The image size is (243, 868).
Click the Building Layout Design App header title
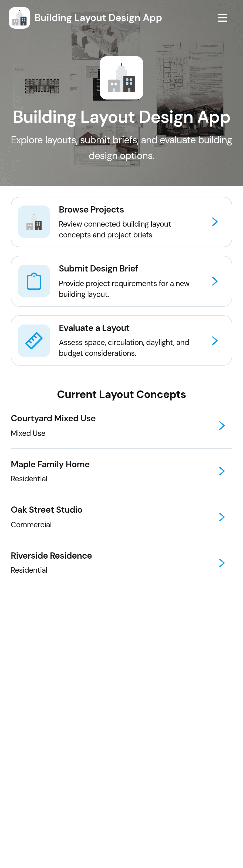tap(98, 18)
